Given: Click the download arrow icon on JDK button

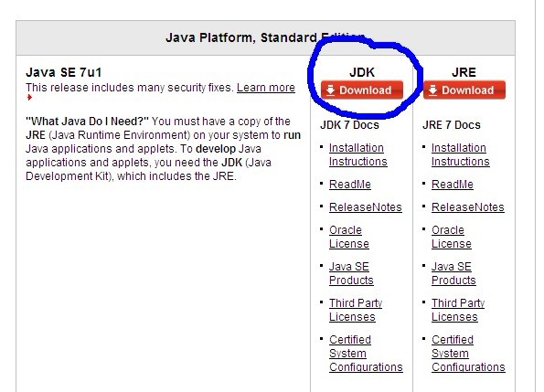Looking at the screenshot, I should coord(330,90).
